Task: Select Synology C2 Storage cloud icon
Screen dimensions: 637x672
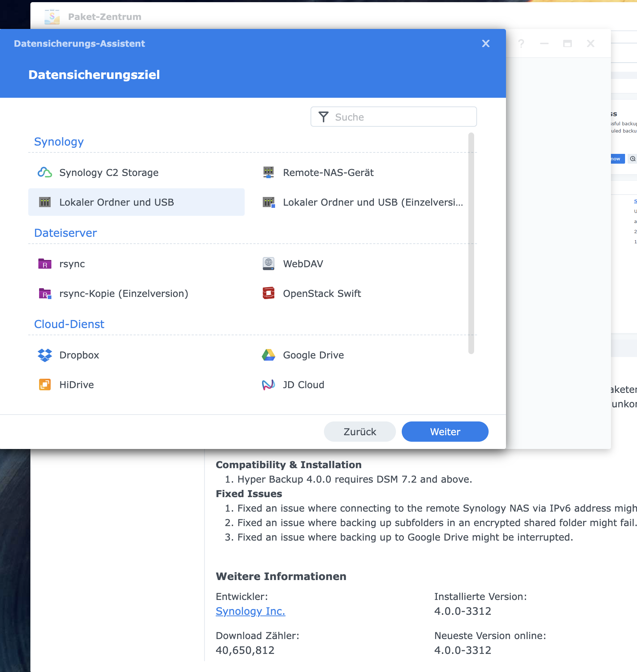Action: (45, 172)
